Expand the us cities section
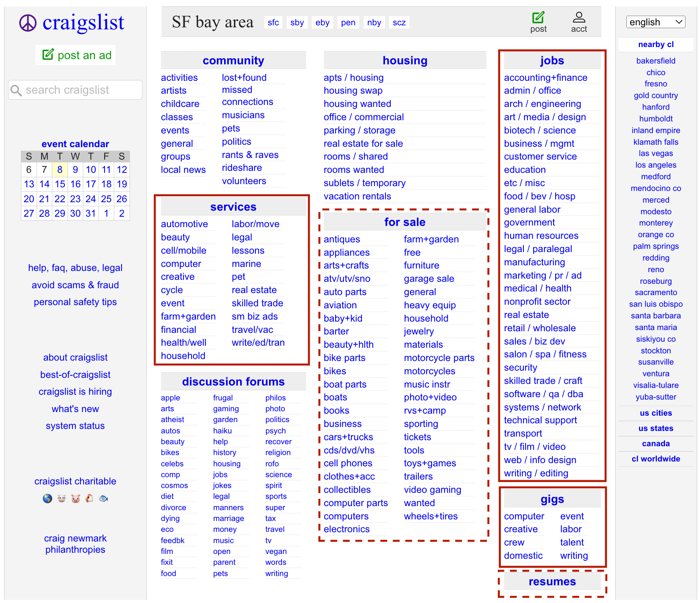 pos(656,413)
